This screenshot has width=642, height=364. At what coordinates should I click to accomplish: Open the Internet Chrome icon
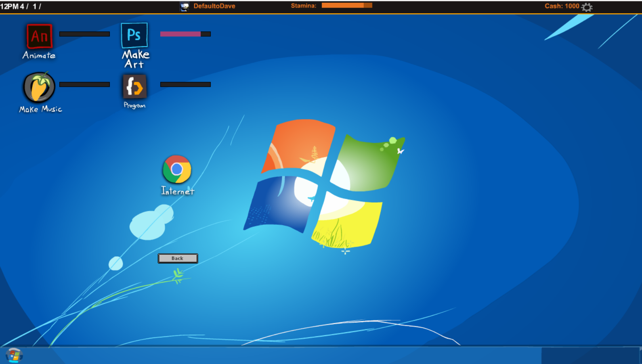point(177,169)
